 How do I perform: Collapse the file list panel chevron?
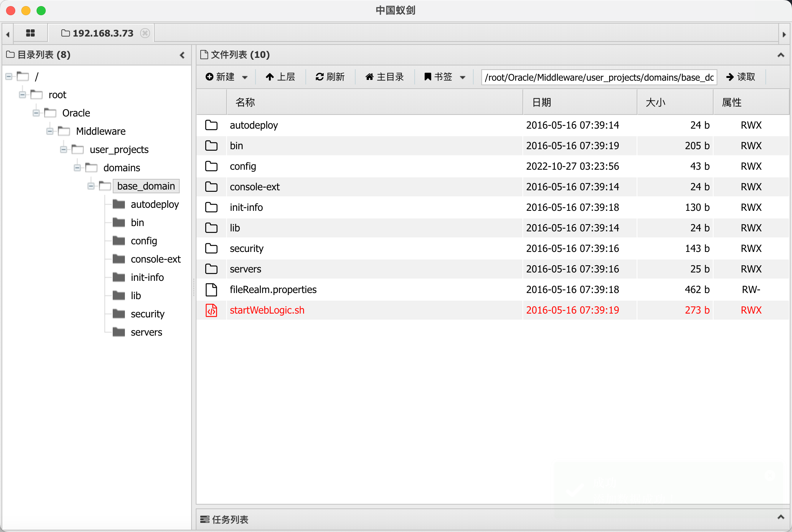point(781,55)
